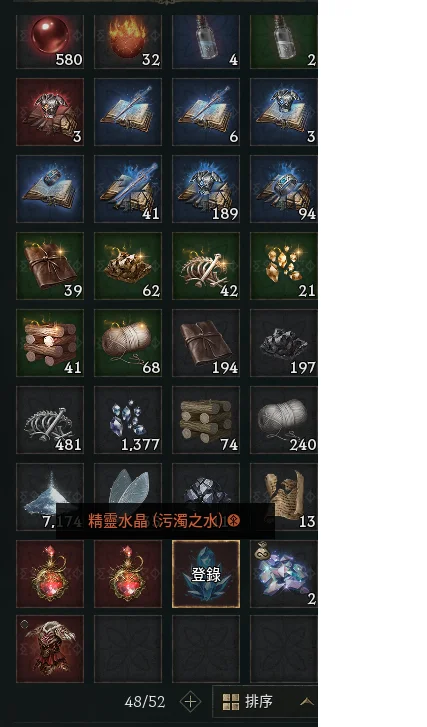The width and height of the screenshot is (427, 727).
Task: Click the iridescent crystal pile with money bag
Action: (x=284, y=574)
